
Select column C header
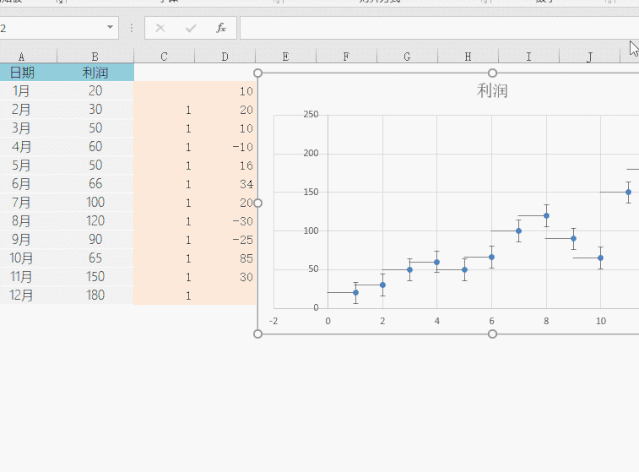[x=164, y=56]
